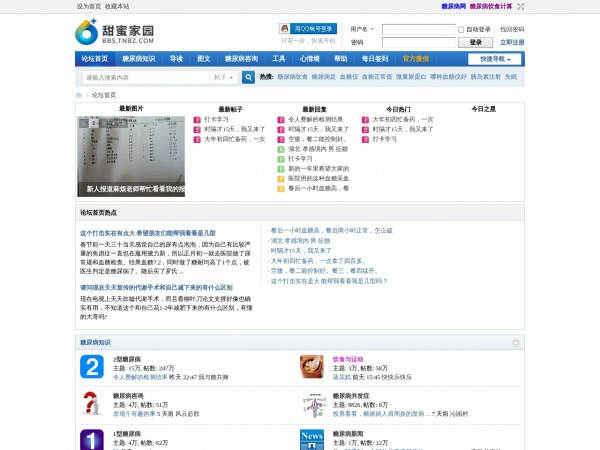Select slide number 2 on image carousel
The image size is (600, 450).
[93, 123]
